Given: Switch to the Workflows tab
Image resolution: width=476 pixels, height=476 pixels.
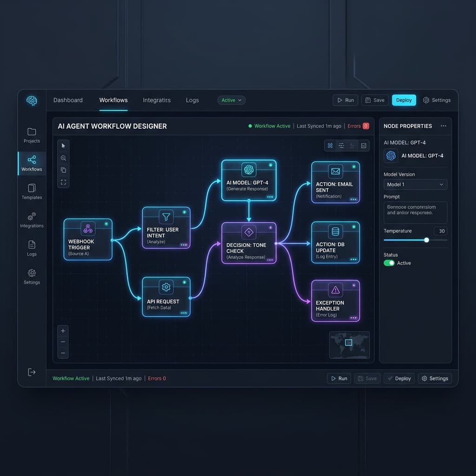Looking at the screenshot, I should click(x=113, y=100).
